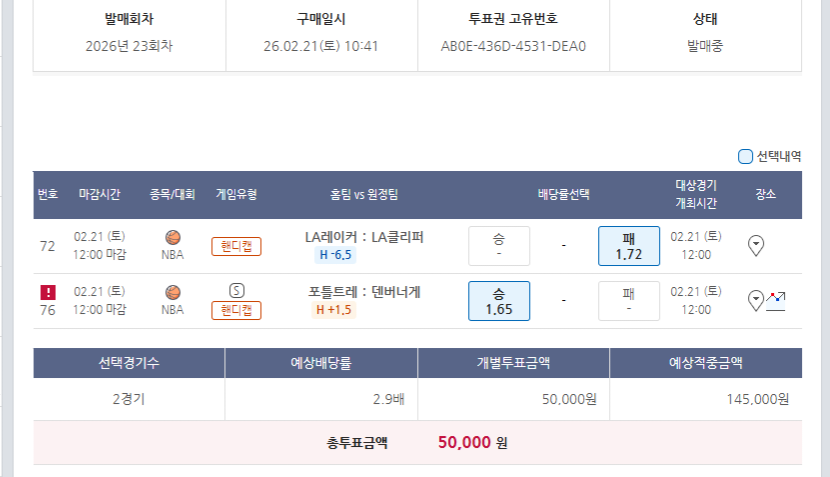This screenshot has height=477, width=830.
Task: Click the red alert icon on game 76
Action: click(47, 292)
